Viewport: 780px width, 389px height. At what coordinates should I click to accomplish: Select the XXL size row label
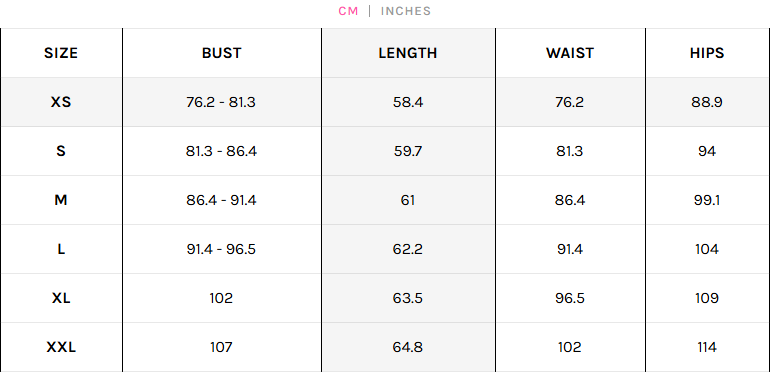61,347
